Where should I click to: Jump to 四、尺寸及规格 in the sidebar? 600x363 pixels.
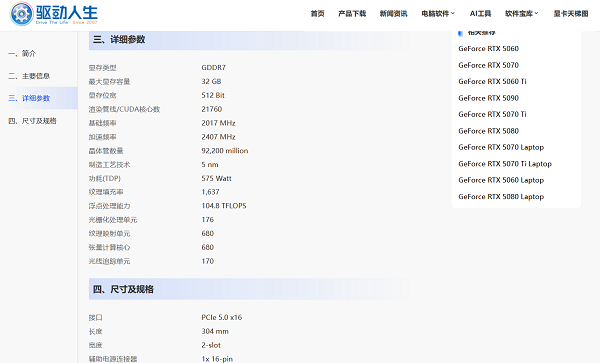(33, 121)
